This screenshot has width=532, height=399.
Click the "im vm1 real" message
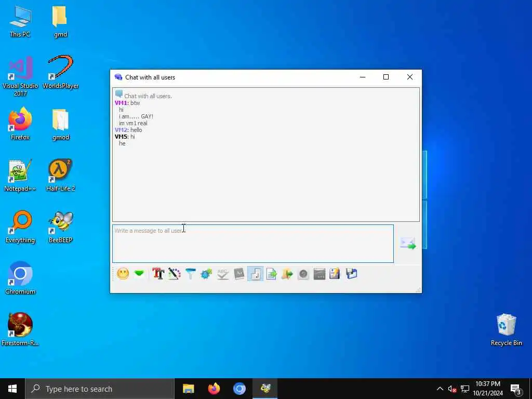(133, 123)
